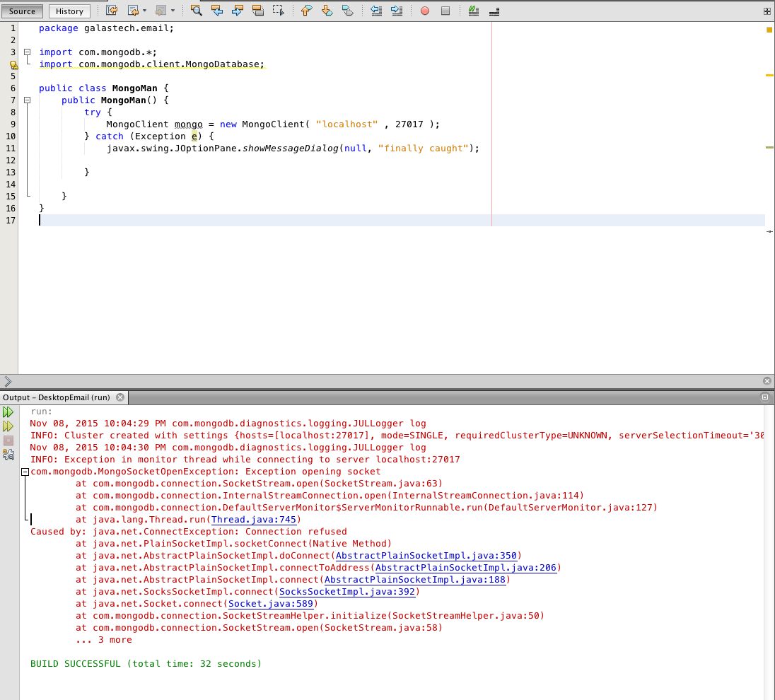The width and height of the screenshot is (775, 700).
Task: Collapse the MongoMan constructor fold
Action: tap(28, 100)
